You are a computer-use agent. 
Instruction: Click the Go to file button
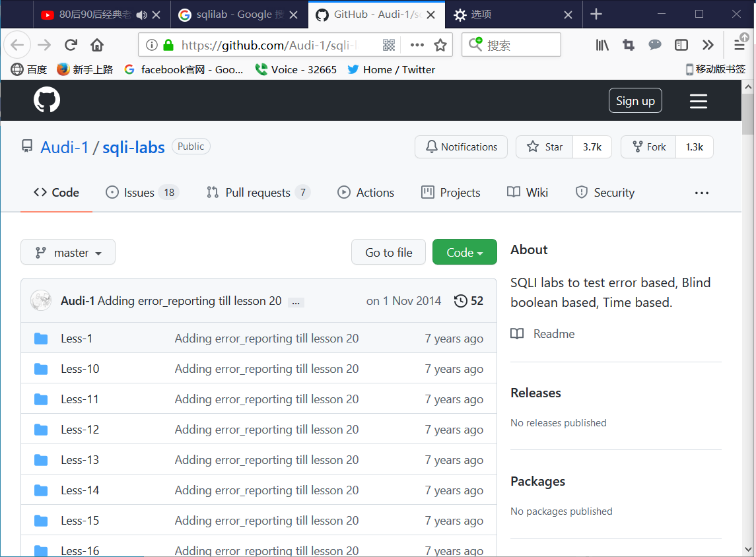pyautogui.click(x=389, y=252)
